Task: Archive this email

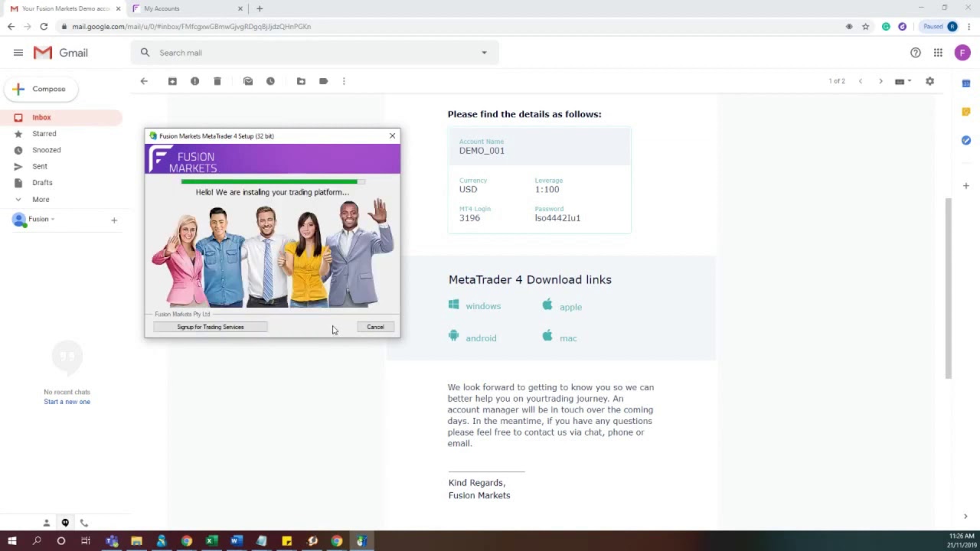Action: [172, 81]
